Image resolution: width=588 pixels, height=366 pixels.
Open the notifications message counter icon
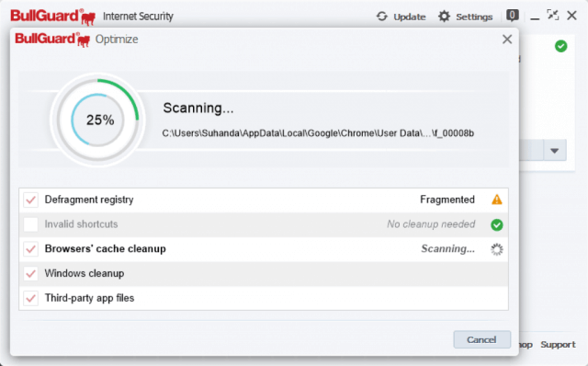click(513, 16)
